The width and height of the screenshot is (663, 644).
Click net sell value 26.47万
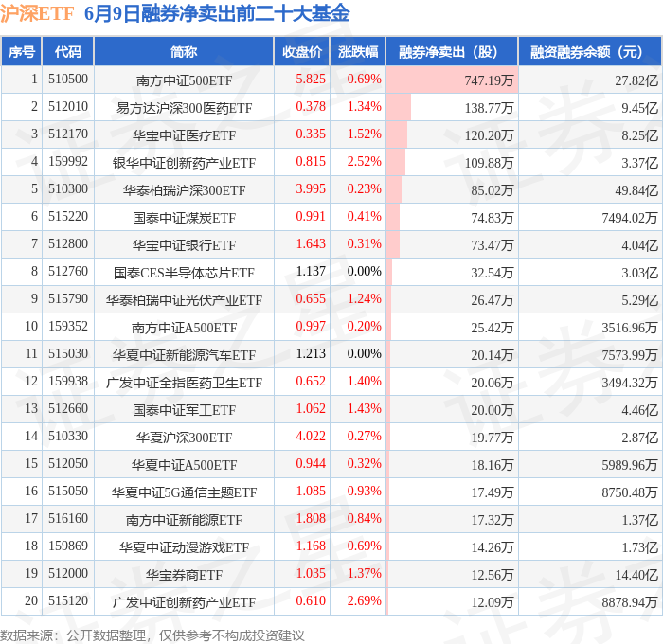pos(493,300)
